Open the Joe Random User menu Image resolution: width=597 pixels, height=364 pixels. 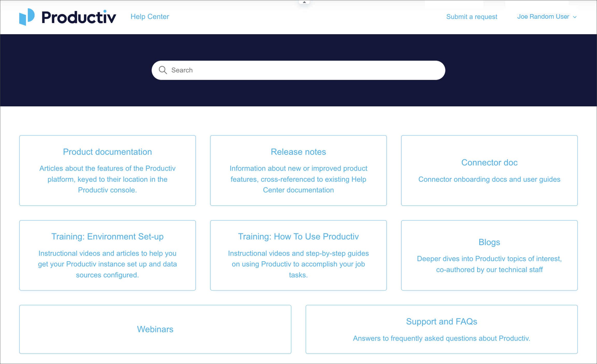[x=543, y=17]
